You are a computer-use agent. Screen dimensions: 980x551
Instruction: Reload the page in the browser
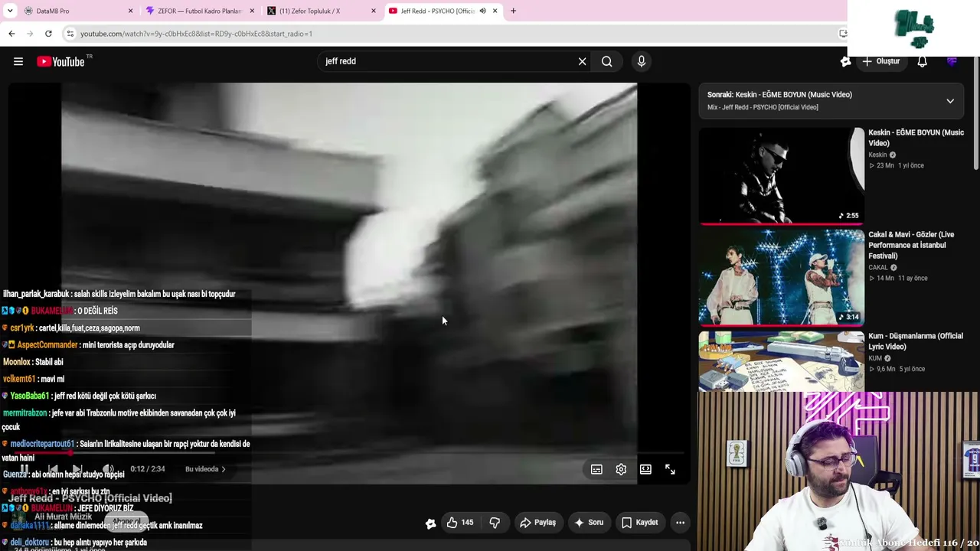pos(48,34)
